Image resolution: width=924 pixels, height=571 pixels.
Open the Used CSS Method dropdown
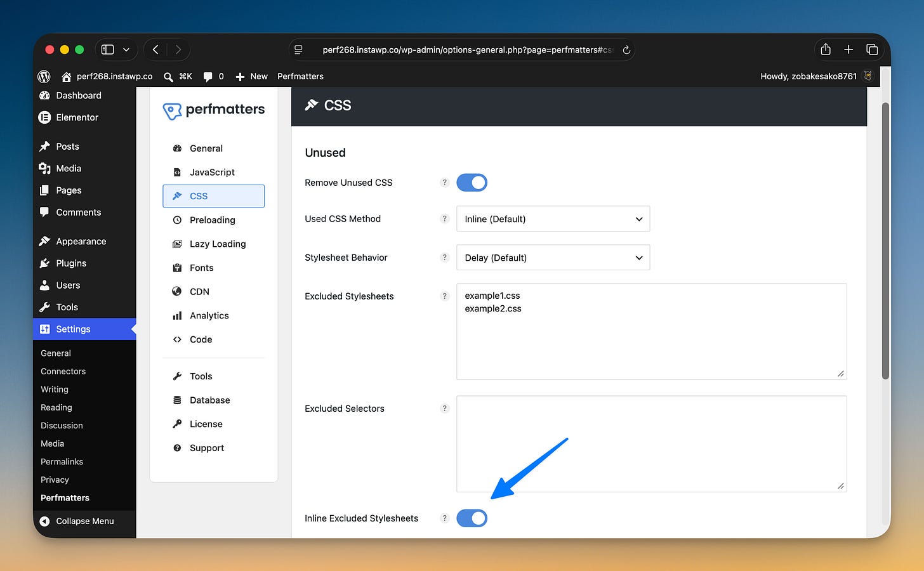coord(553,219)
